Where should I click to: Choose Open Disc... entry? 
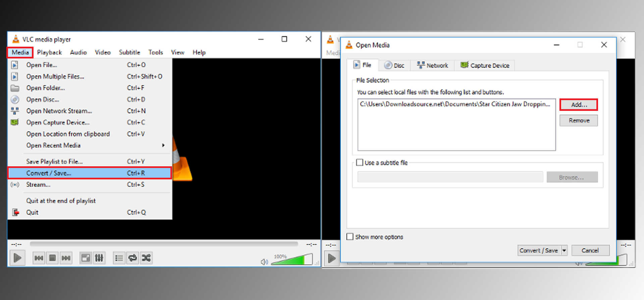coord(90,99)
